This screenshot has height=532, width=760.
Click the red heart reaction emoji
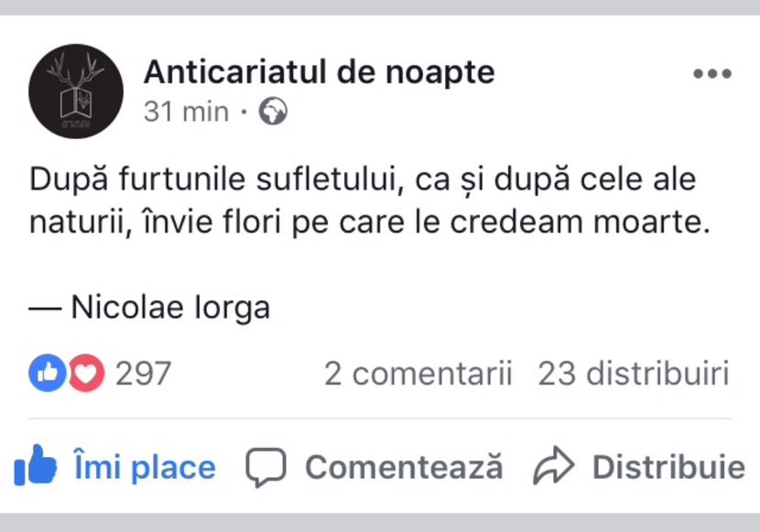coord(86,374)
